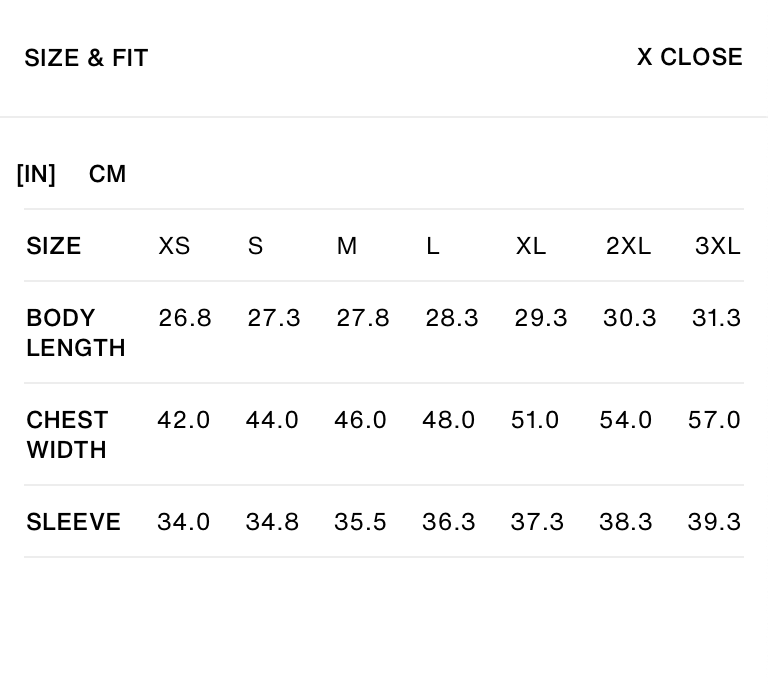This screenshot has height=684, width=768.
Task: Select the L size column header
Action: pos(432,246)
